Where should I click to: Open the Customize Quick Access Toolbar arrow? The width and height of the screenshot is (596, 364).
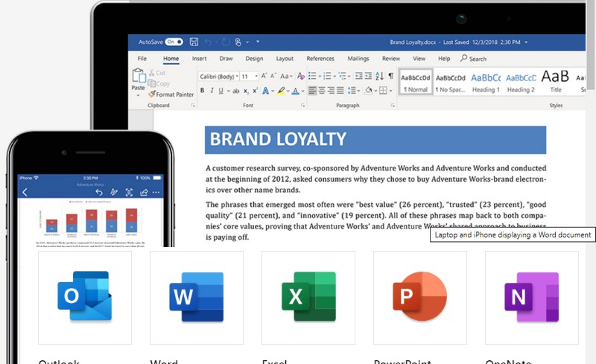point(258,42)
